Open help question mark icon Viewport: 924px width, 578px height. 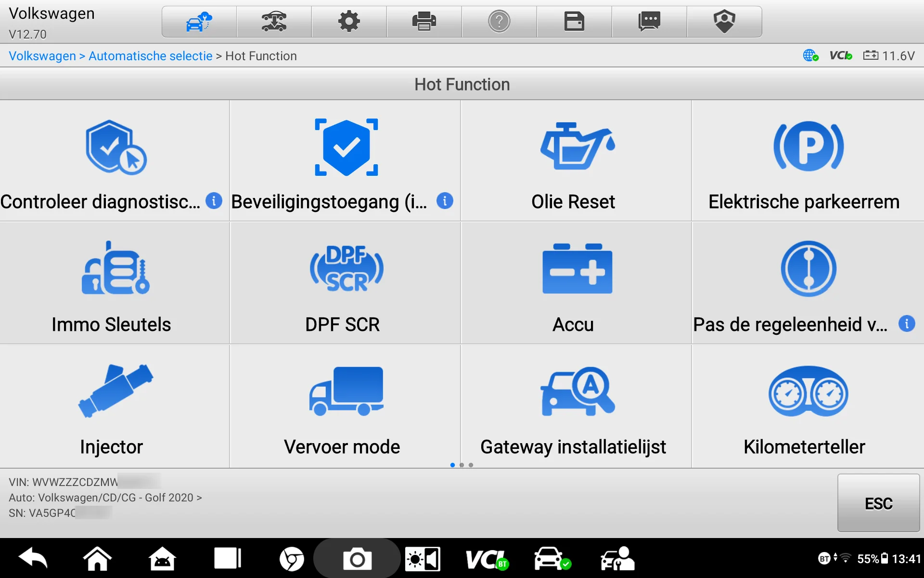click(500, 22)
